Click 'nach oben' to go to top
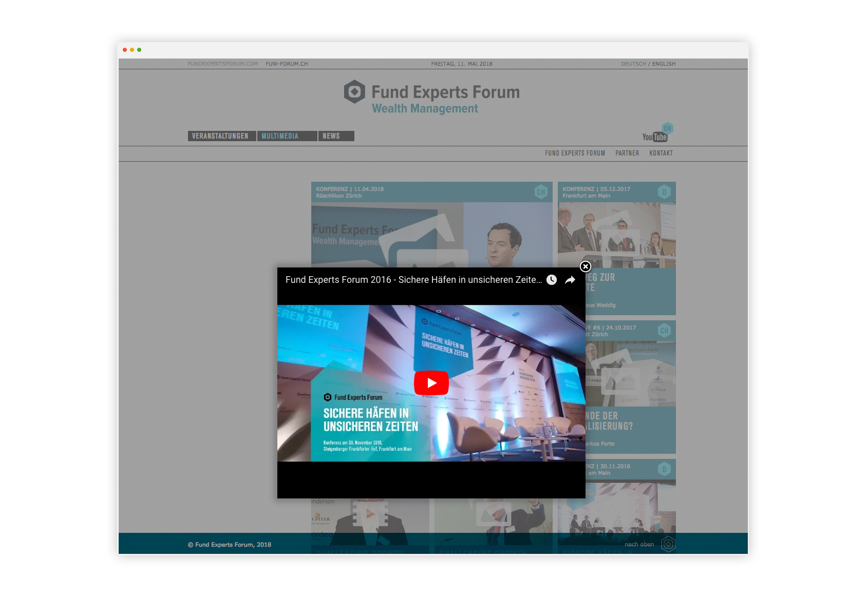Image resolution: width=868 pixels, height=616 pixels. coord(639,544)
